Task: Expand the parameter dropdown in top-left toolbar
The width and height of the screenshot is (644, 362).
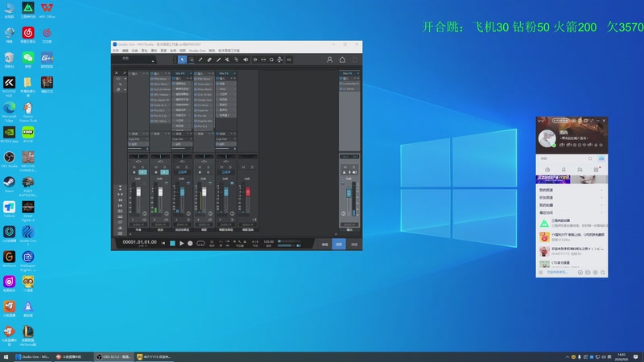Action: coord(135,60)
